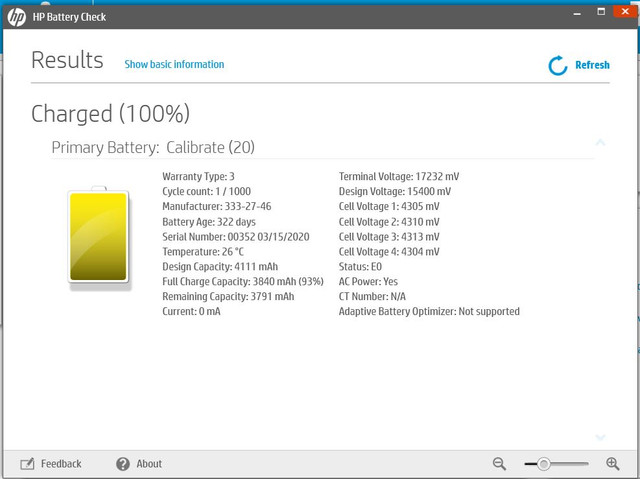This screenshot has width=640, height=479.
Task: Select Remaining Capacity: 3791 mAh text
Action: tap(228, 297)
